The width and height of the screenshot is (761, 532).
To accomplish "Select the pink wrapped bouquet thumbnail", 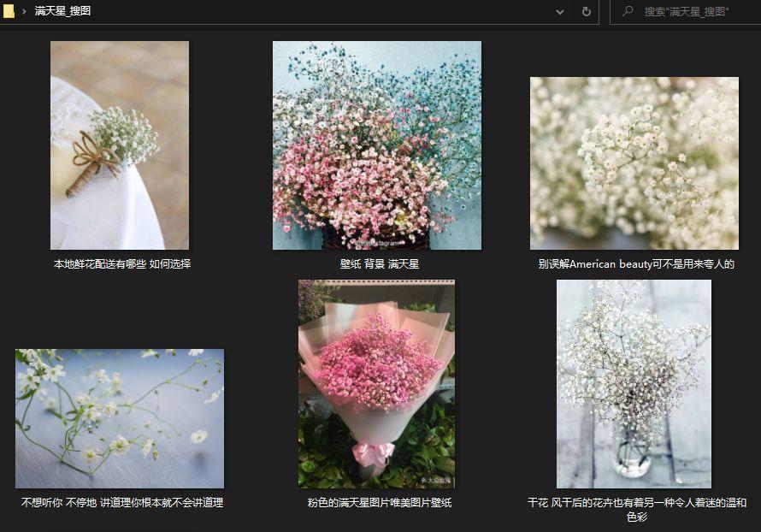I will [376, 384].
